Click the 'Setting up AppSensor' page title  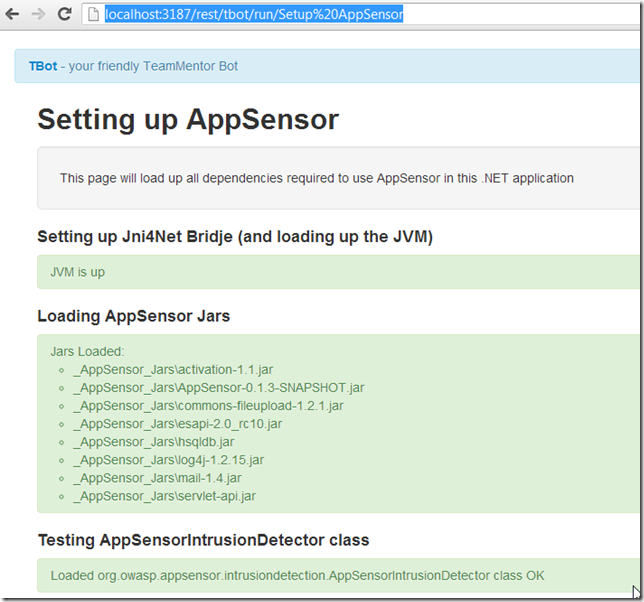coord(188,119)
